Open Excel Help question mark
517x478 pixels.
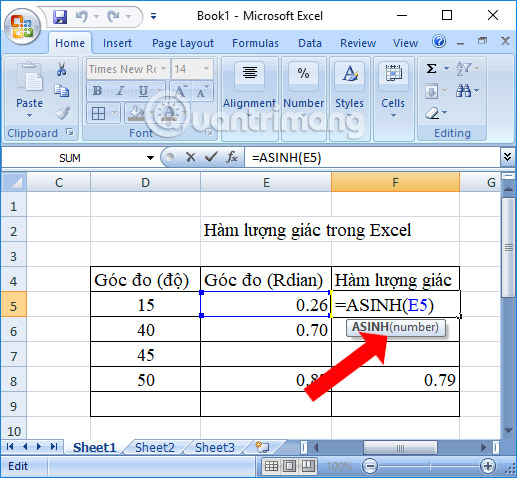pos(439,42)
